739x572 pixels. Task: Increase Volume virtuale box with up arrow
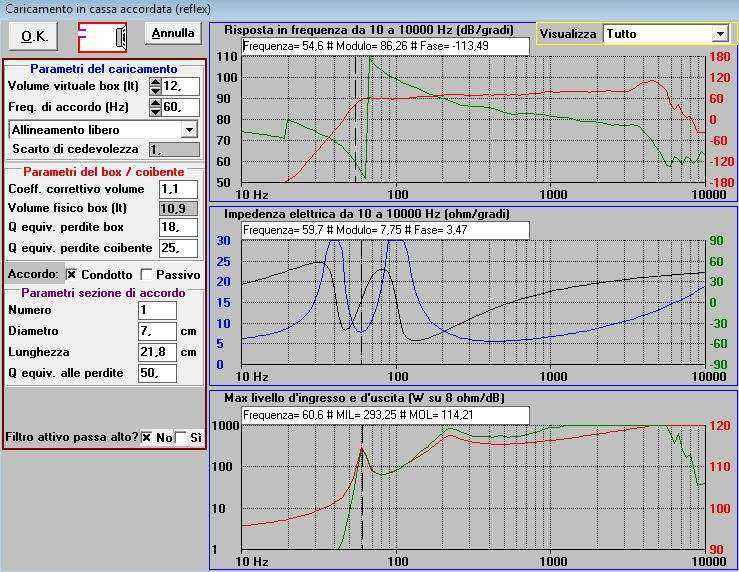point(155,82)
